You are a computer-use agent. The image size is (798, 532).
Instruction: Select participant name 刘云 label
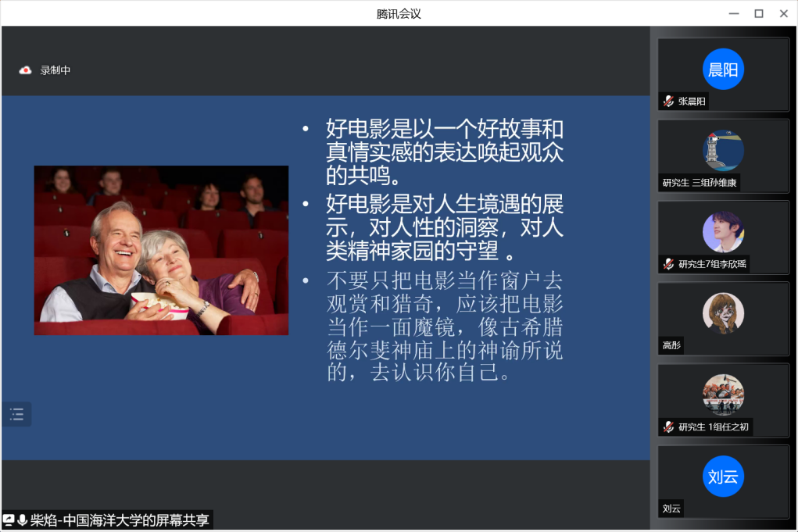[671, 508]
